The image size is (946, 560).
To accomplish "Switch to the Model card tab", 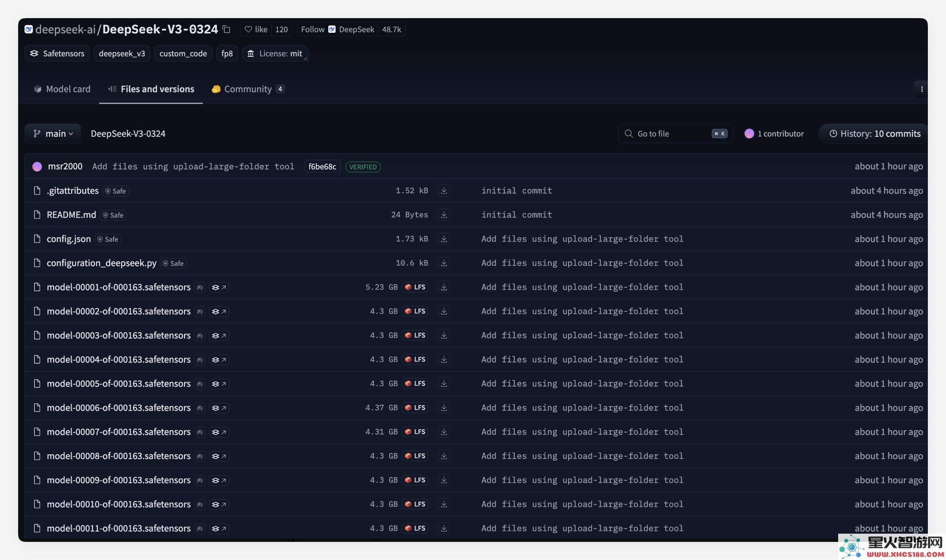I will point(62,89).
